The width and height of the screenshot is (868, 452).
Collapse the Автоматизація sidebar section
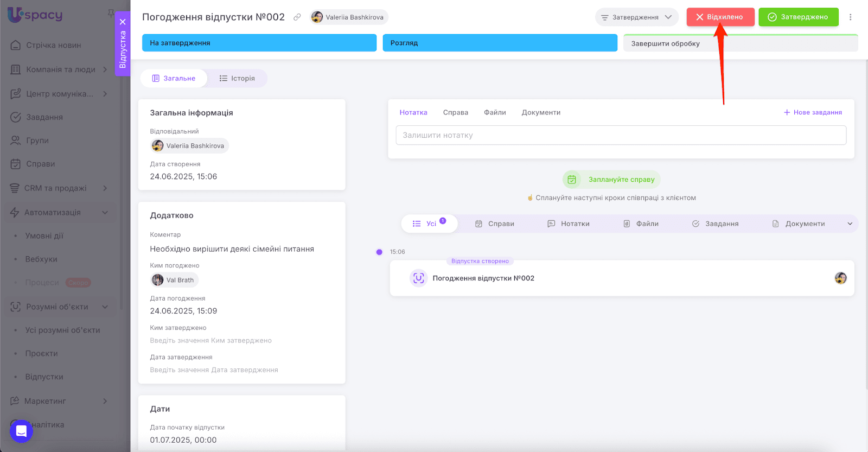click(105, 212)
